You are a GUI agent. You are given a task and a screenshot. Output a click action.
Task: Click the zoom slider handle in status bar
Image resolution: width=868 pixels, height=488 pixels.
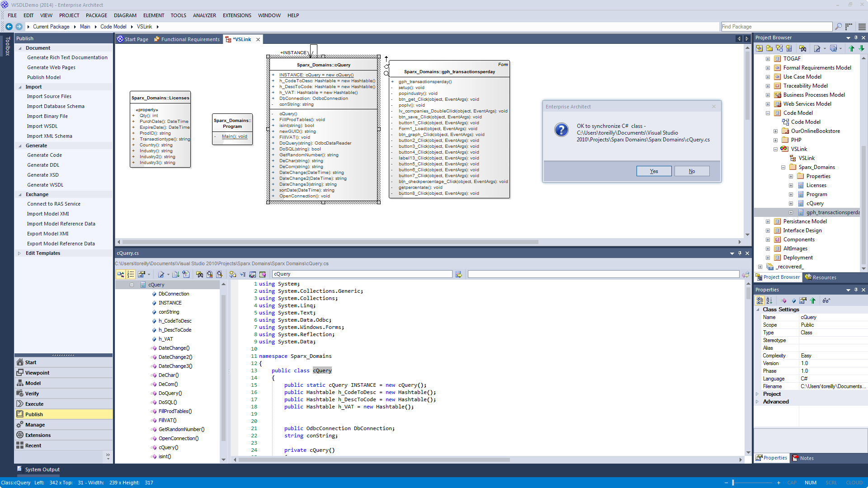pyautogui.click(x=733, y=483)
